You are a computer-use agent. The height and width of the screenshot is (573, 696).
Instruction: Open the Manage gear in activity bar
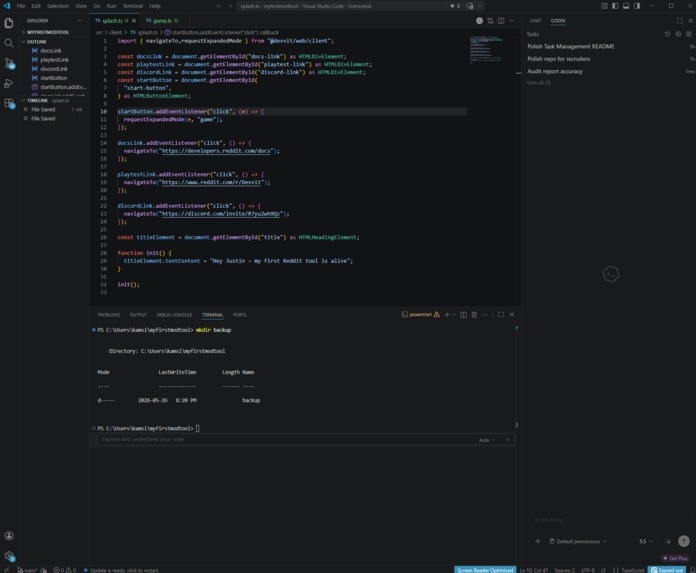tap(9, 556)
